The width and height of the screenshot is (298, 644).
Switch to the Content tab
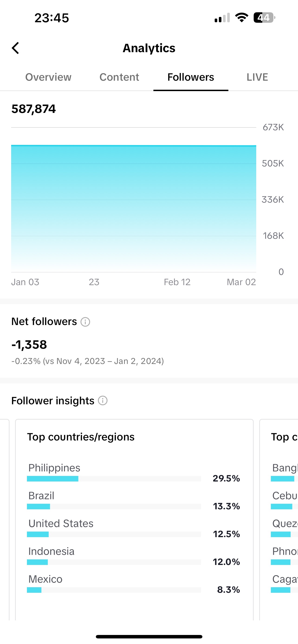coord(119,77)
